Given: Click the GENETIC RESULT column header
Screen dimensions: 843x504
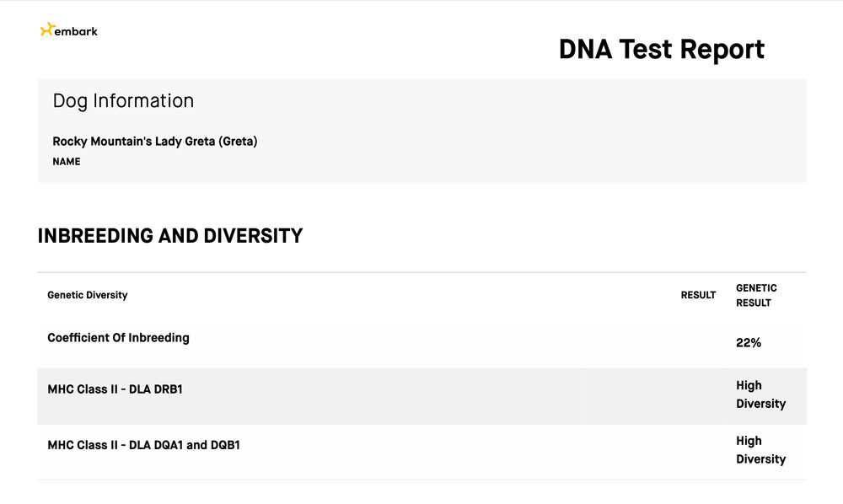Looking at the screenshot, I should click(x=756, y=295).
